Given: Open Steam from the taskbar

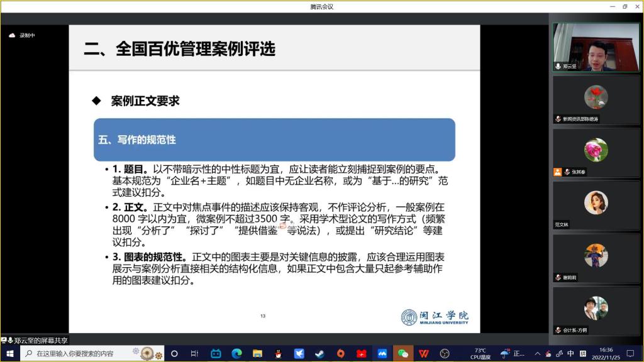Looking at the screenshot, I should (319, 353).
